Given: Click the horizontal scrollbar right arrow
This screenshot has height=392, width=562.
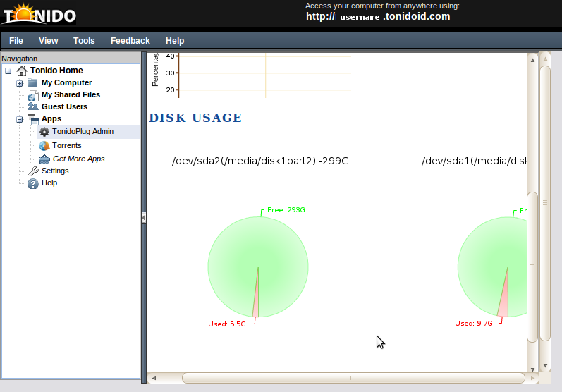Looking at the screenshot, I should (x=520, y=378).
